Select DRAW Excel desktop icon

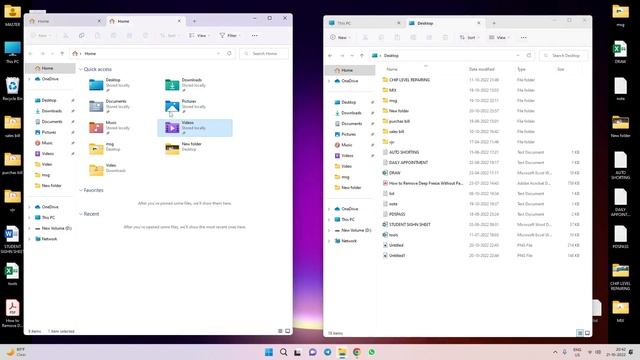tap(620, 52)
